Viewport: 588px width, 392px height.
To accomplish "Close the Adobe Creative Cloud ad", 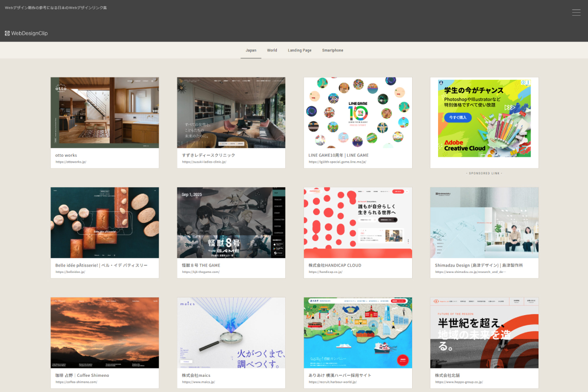I will (528, 82).
